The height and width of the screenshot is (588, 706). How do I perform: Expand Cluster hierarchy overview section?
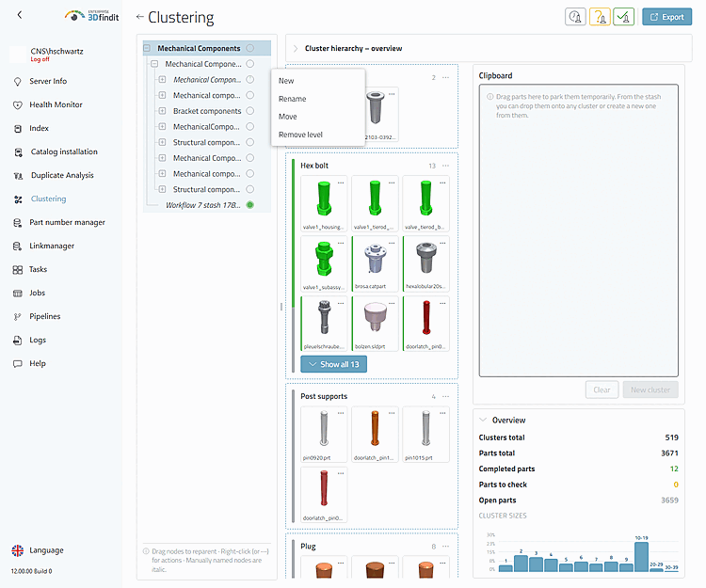point(296,49)
